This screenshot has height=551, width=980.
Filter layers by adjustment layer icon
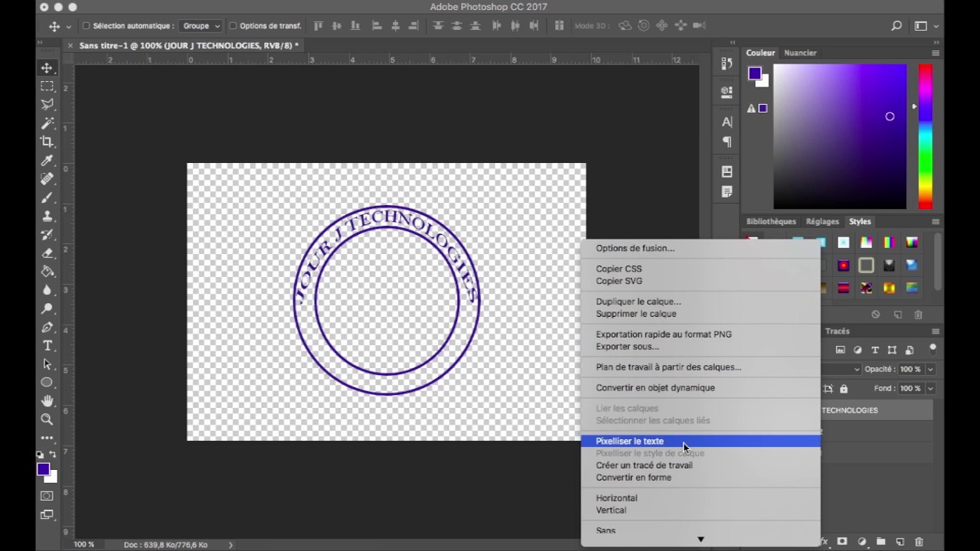click(x=857, y=350)
